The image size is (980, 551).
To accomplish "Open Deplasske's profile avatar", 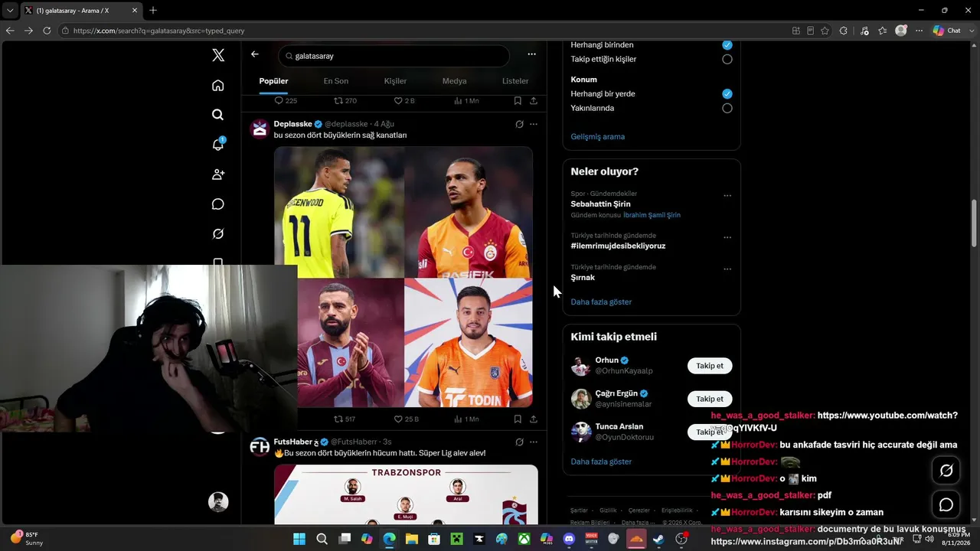I will [x=260, y=129].
